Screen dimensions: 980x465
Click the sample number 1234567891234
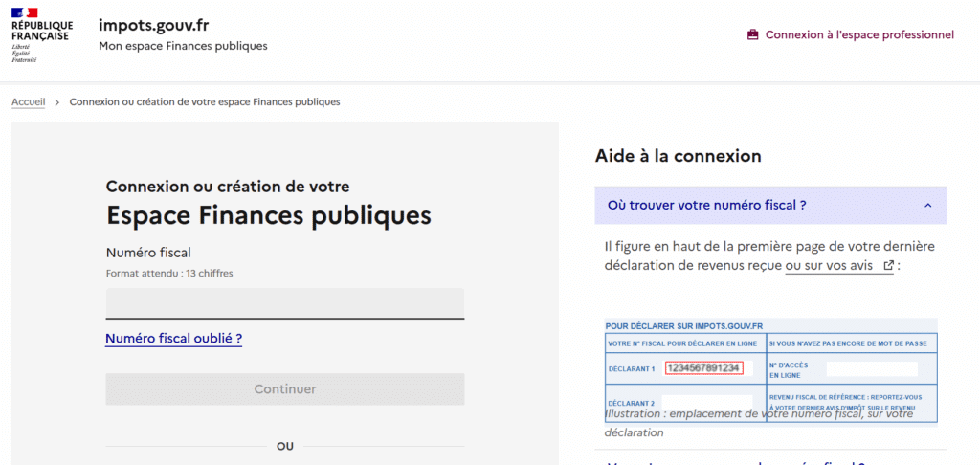703,368
